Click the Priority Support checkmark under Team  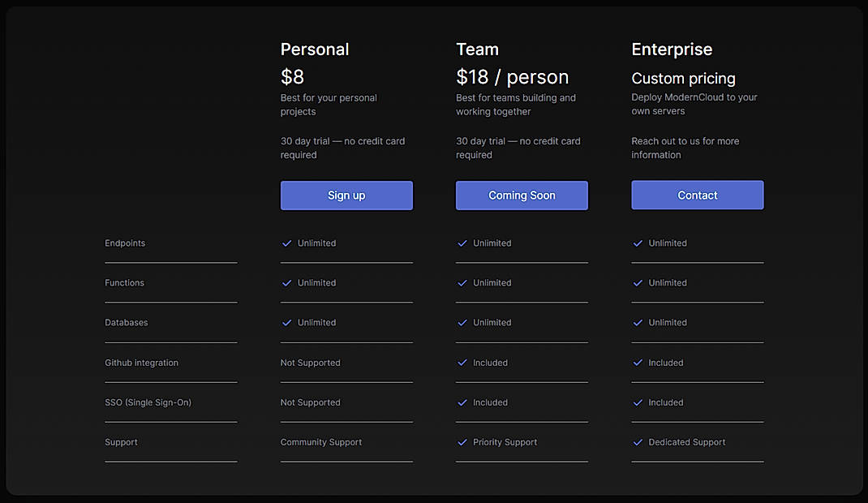(462, 442)
